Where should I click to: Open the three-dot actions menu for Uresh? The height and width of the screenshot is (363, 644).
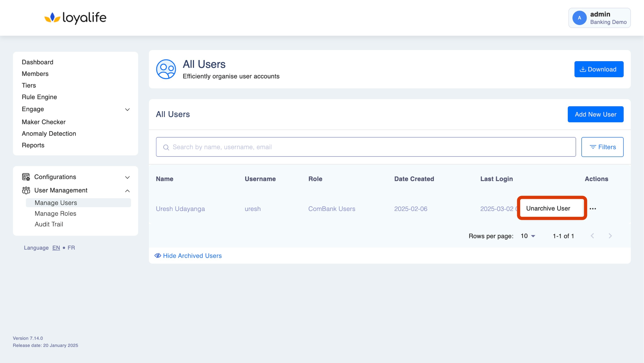click(x=593, y=209)
